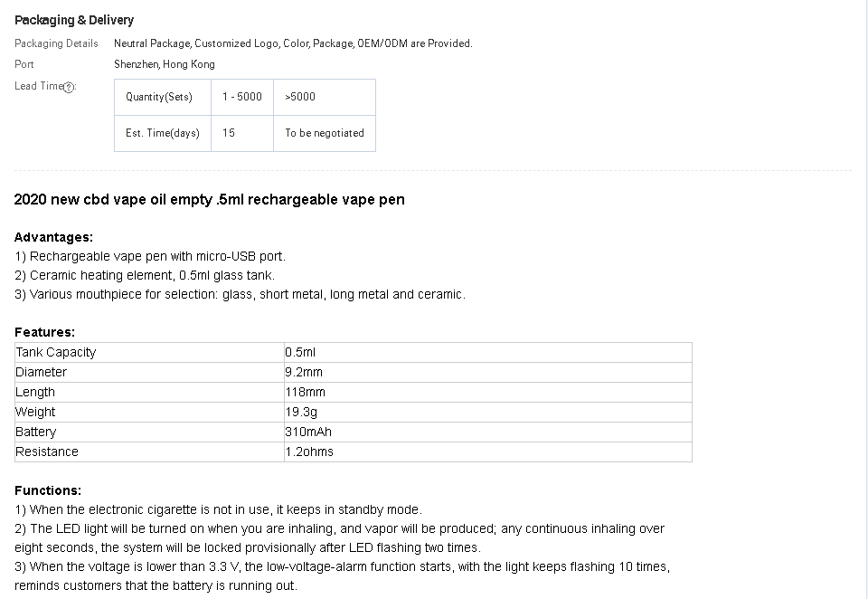Click the Quantity(Sets) table cell
Image resolution: width=868 pixels, height=599 pixels.
[163, 97]
